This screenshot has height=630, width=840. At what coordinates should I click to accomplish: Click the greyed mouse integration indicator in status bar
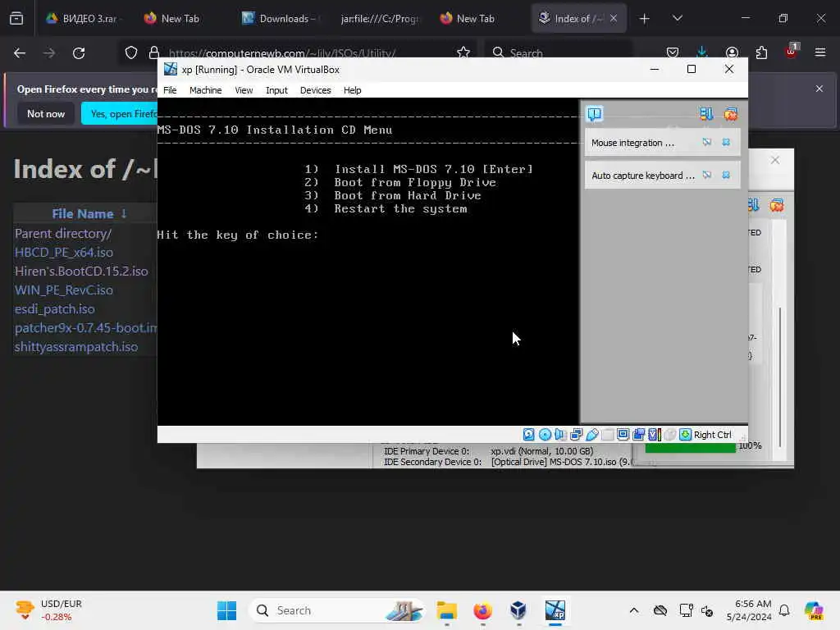669,435
